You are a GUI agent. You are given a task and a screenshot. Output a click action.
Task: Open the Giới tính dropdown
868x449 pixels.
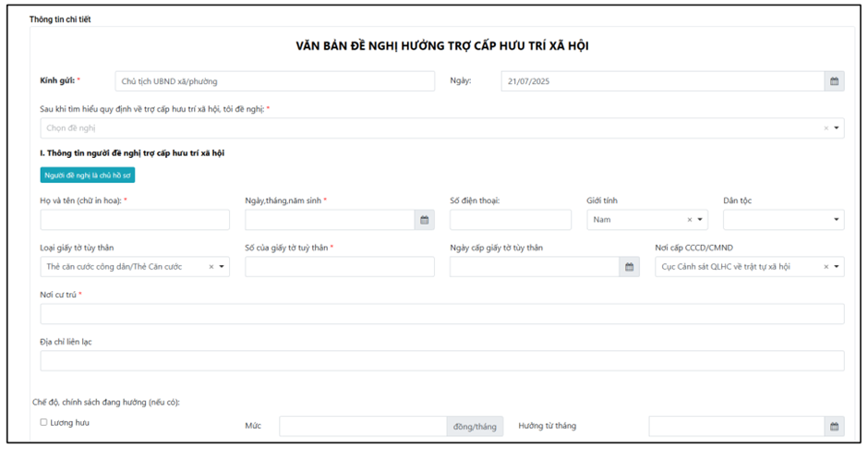[x=700, y=220]
